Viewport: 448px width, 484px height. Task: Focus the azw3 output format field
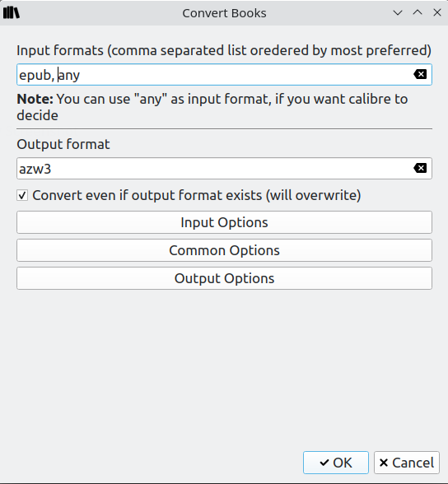(x=224, y=169)
